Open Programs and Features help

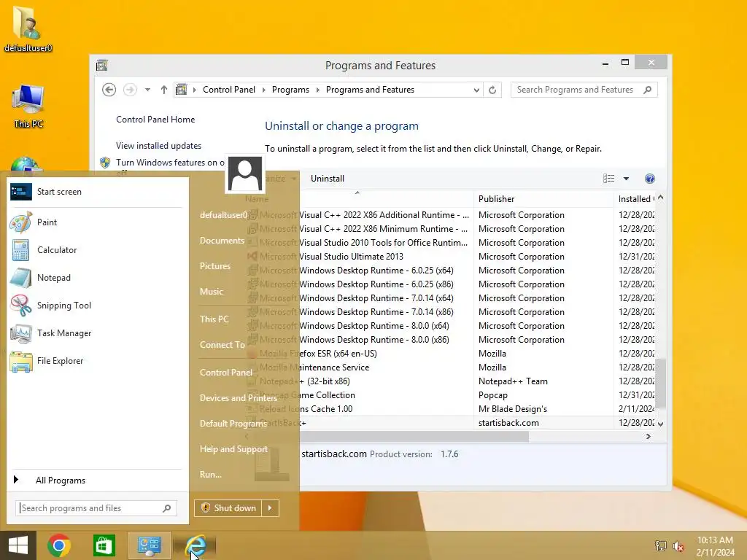[649, 179]
